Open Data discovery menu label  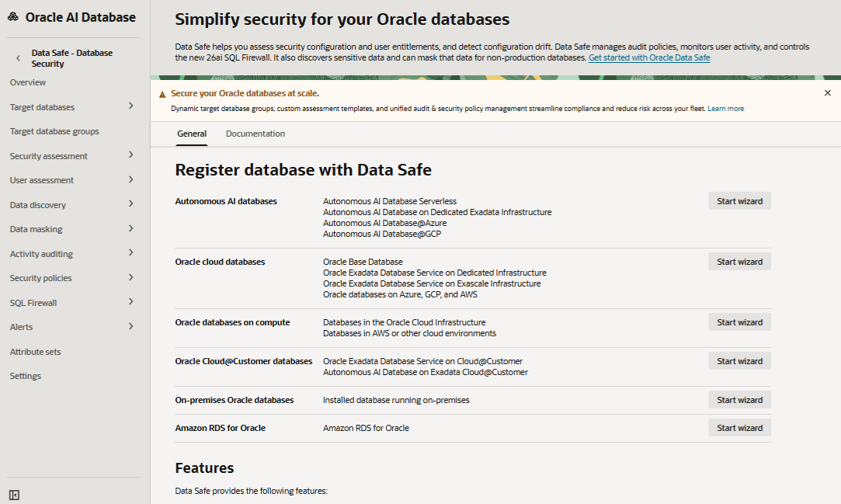[37, 205]
